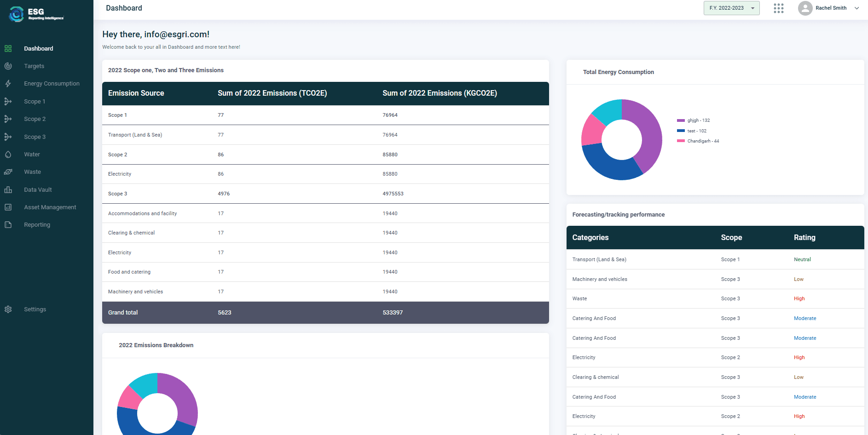Image resolution: width=868 pixels, height=435 pixels.
Task: Click the Settings gear icon
Action: [8, 309]
